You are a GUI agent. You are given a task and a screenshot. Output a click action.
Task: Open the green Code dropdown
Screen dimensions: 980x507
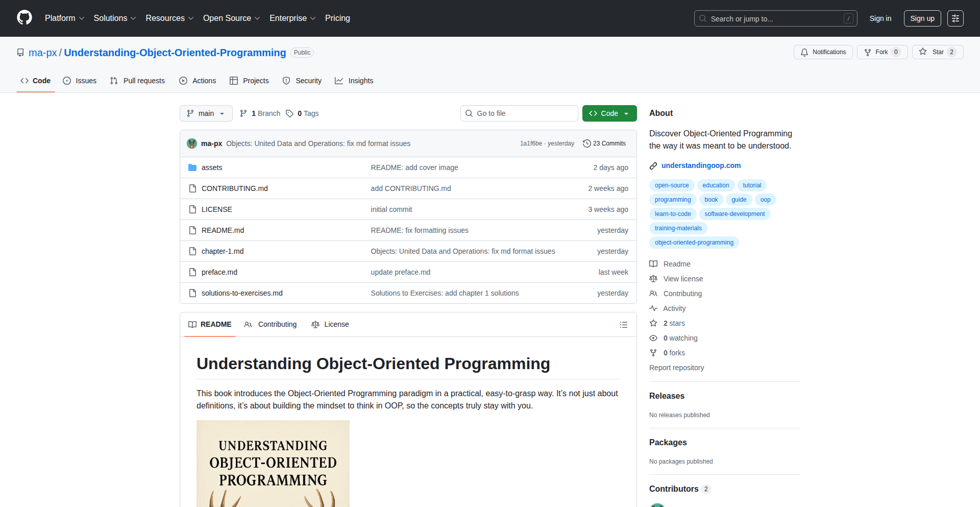[x=609, y=113]
